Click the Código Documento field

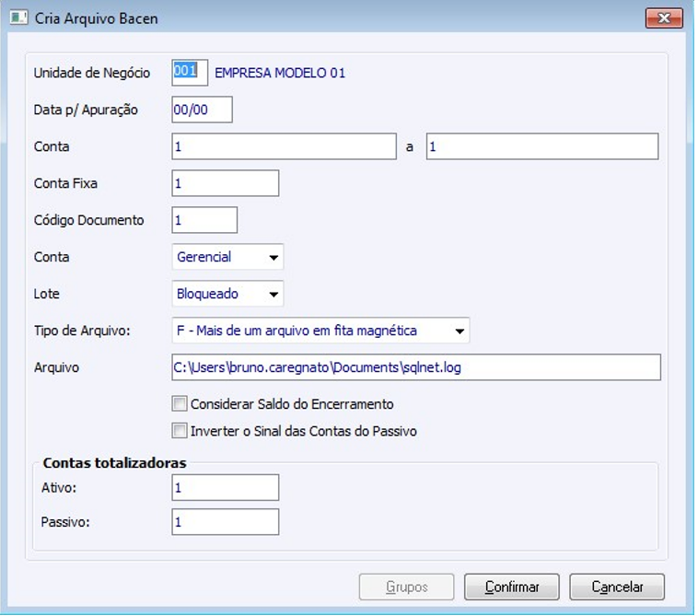[x=204, y=220]
